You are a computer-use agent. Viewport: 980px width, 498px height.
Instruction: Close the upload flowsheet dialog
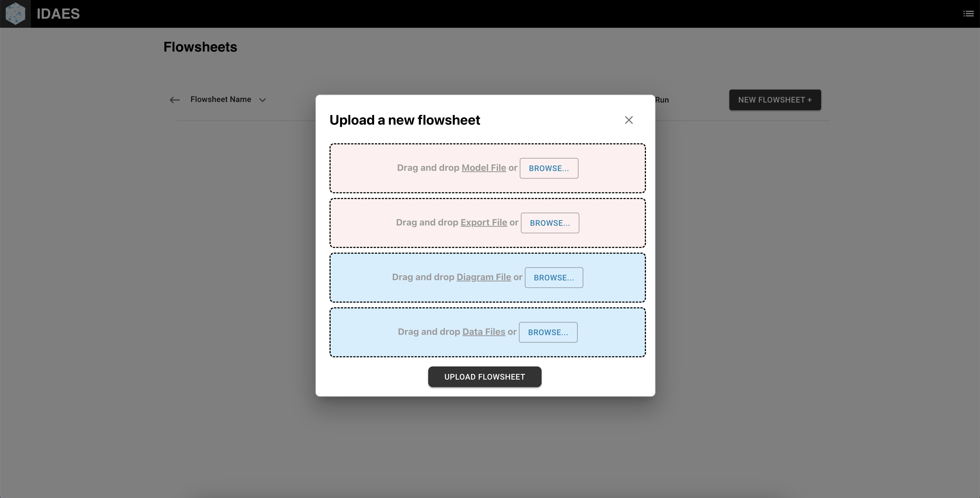point(629,120)
